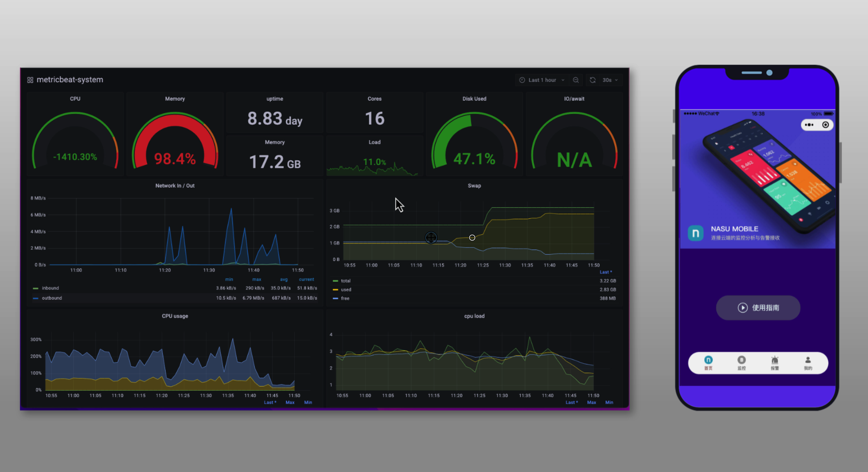Tap the circular target close icon in phone
868x472 pixels.
(x=825, y=125)
